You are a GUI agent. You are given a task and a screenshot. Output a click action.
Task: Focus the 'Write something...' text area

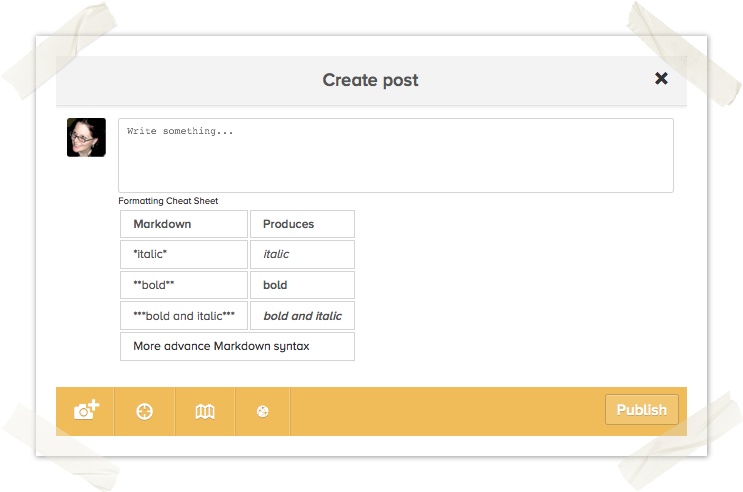395,155
